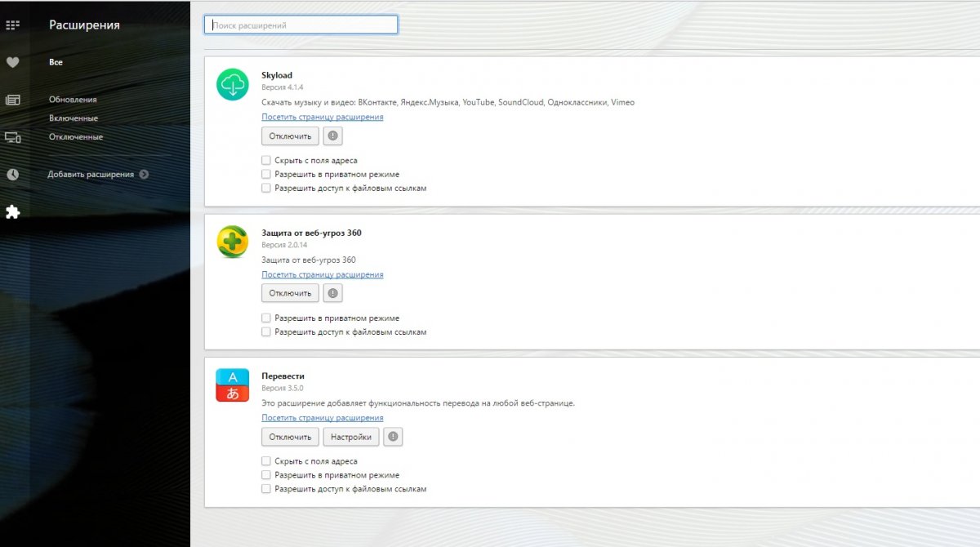The height and width of the screenshot is (547, 980).
Task: Click Перевести description about функциональность перевода
Action: point(418,403)
